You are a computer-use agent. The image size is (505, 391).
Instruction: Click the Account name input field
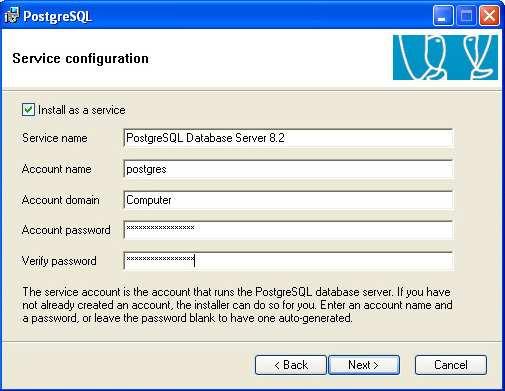coord(288,169)
